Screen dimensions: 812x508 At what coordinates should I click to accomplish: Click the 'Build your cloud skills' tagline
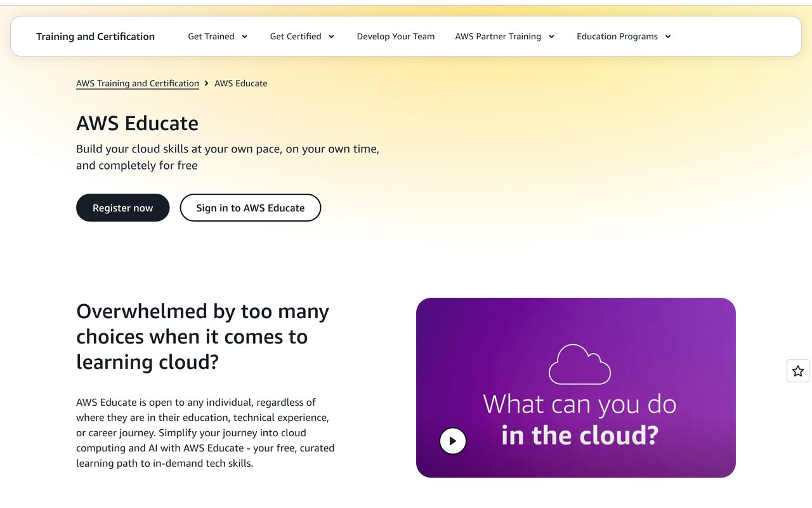(x=228, y=157)
